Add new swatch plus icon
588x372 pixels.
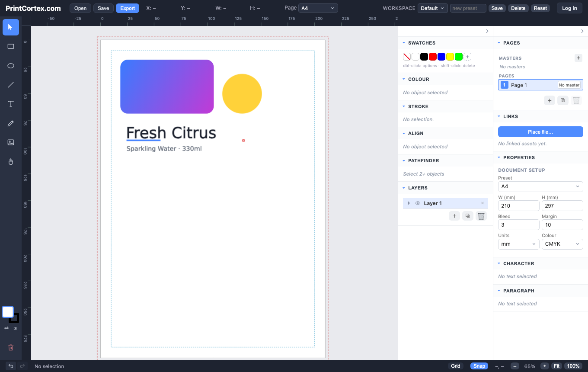pos(467,57)
